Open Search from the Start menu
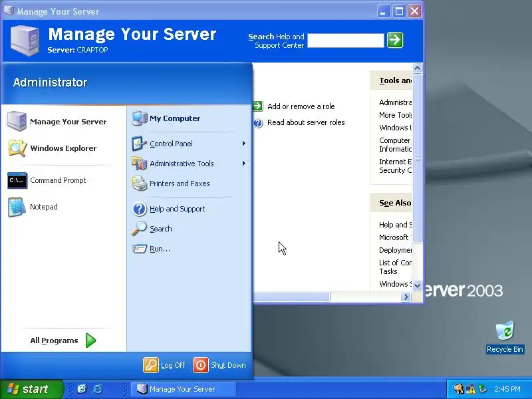Image resolution: width=532 pixels, height=399 pixels. coord(189,229)
